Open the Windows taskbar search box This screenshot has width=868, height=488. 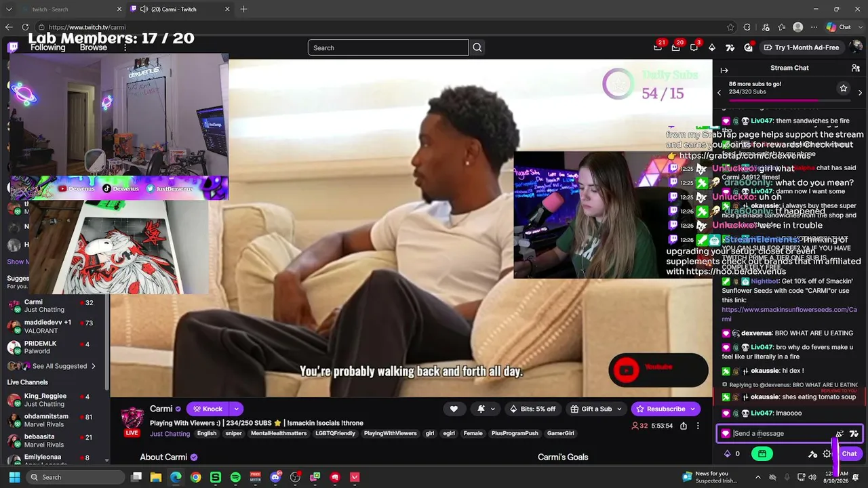click(75, 477)
